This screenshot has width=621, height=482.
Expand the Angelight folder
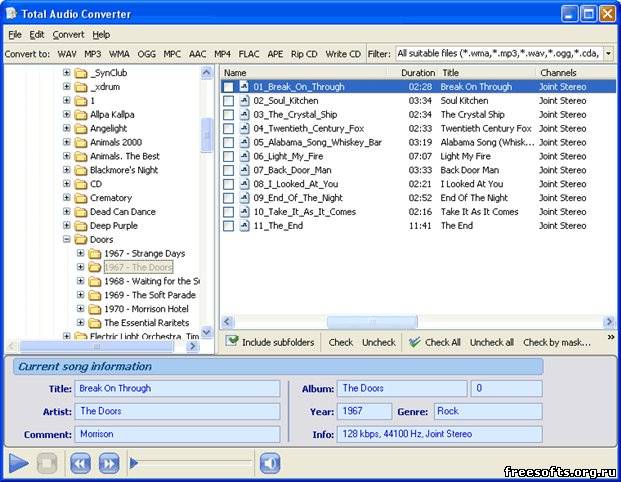67,128
